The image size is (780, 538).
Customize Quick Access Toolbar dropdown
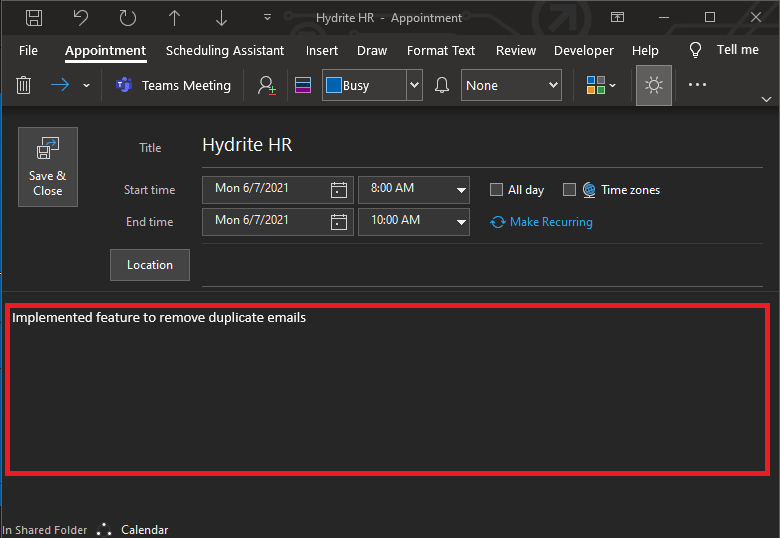coord(268,18)
